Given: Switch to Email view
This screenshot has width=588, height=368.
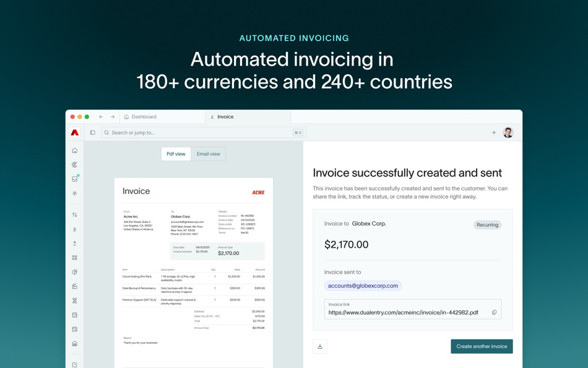Looking at the screenshot, I should [208, 154].
